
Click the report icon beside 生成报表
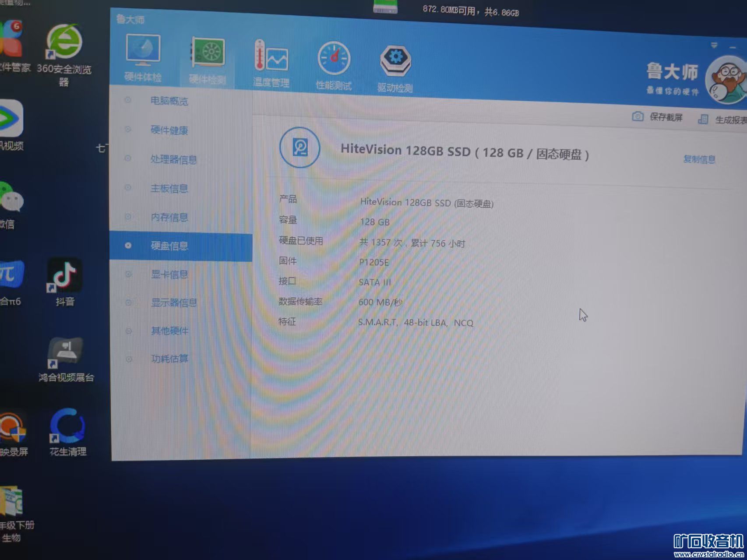[703, 119]
